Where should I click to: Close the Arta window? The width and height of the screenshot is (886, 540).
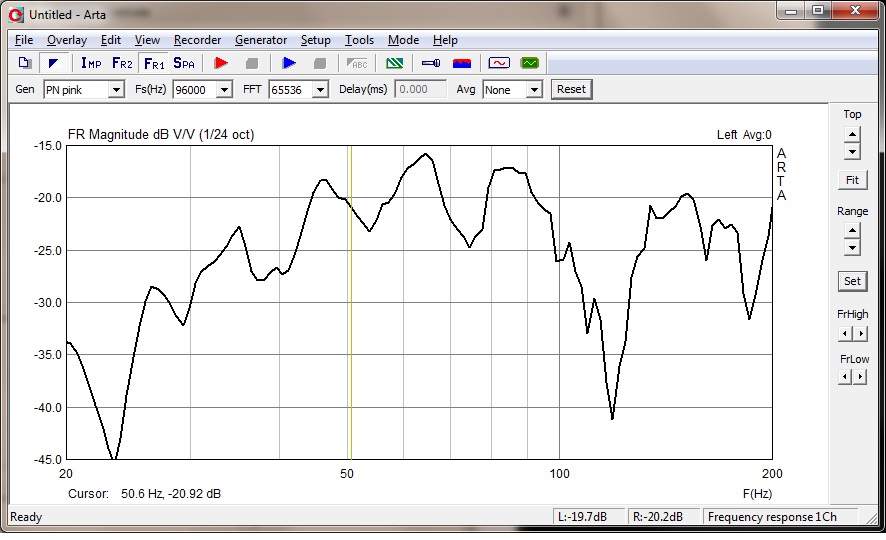(x=855, y=11)
